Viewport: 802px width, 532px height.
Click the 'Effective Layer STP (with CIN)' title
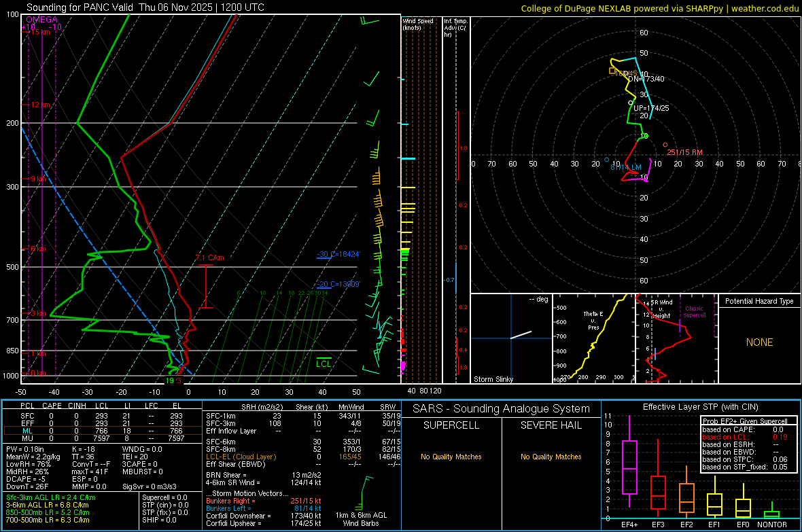pyautogui.click(x=700, y=407)
